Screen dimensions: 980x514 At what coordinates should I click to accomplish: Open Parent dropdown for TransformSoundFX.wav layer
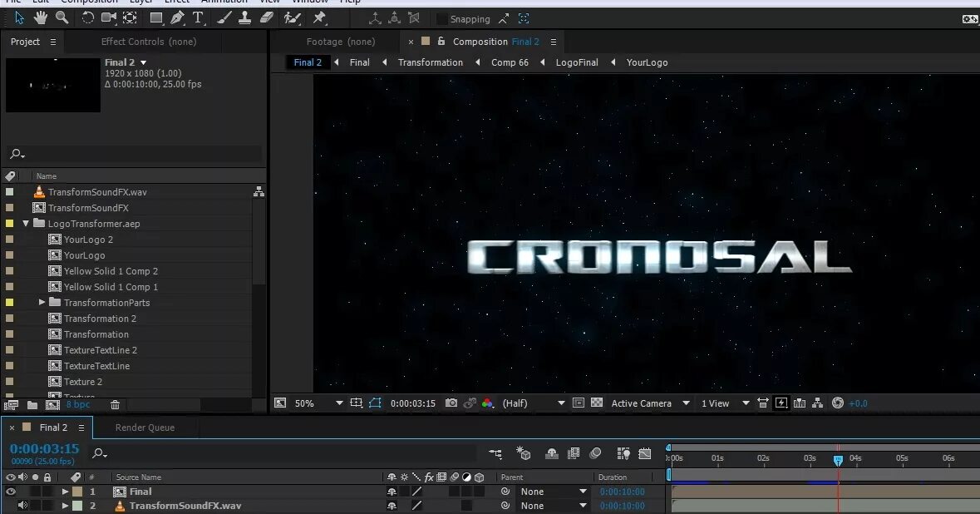click(x=554, y=505)
